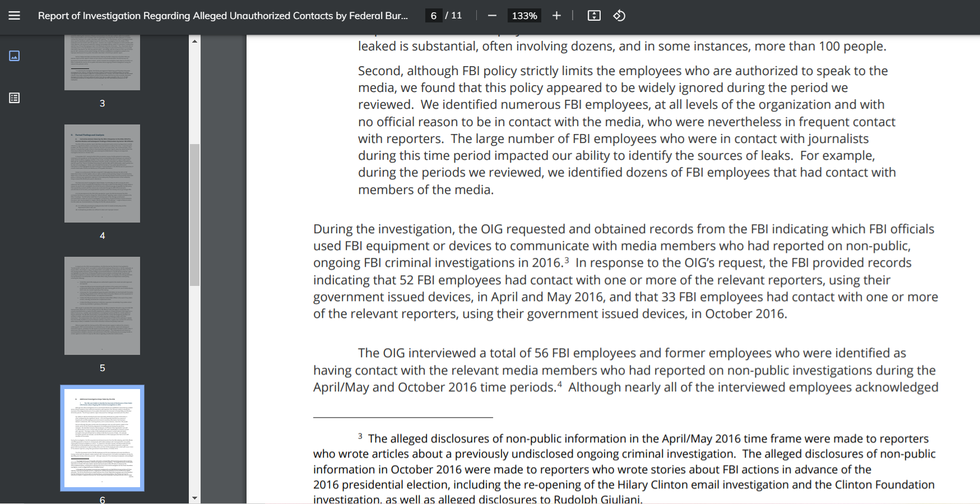
Task: Click the document title in the toolbar
Action: (x=223, y=16)
